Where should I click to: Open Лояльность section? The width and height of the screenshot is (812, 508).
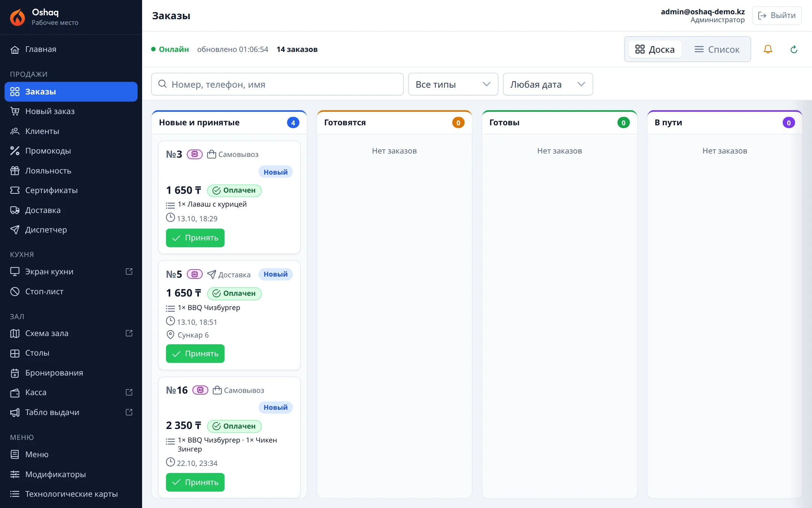71,171
